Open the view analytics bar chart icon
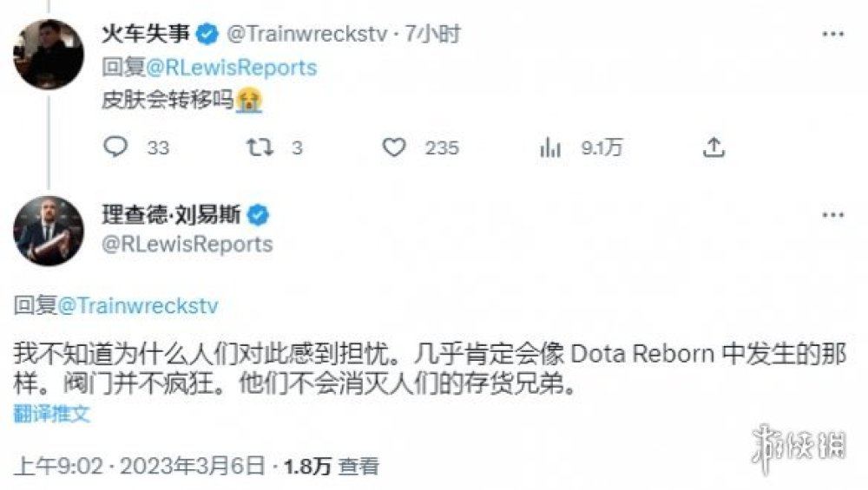Viewport: 868px width, 490px height. [x=550, y=147]
